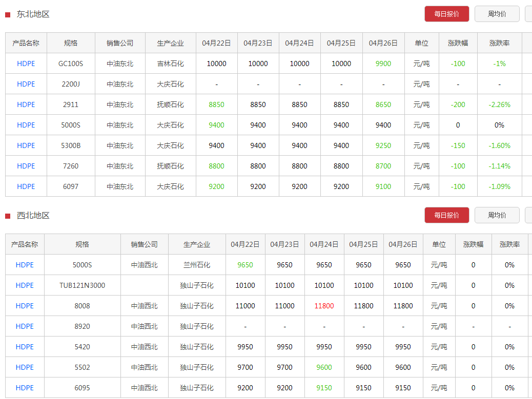The height and width of the screenshot is (399, 532).
Task: Open HDPE link for 6097 row
Action: (x=26, y=186)
